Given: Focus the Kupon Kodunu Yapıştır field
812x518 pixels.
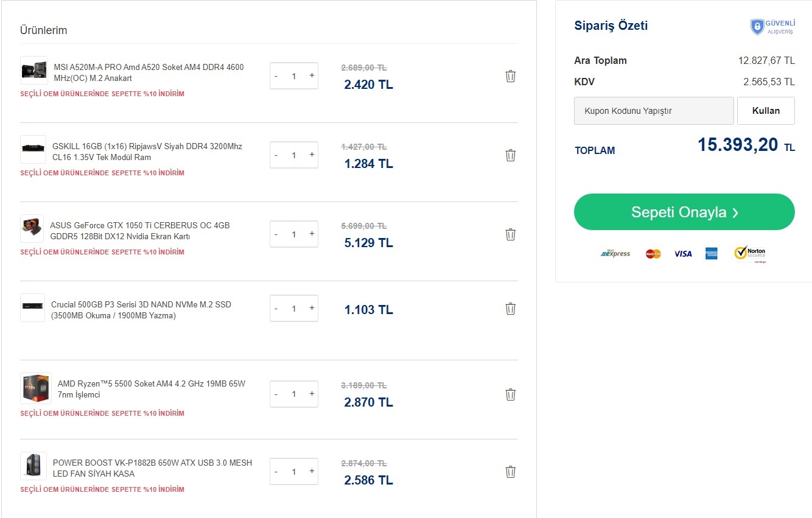Looking at the screenshot, I should (x=653, y=111).
